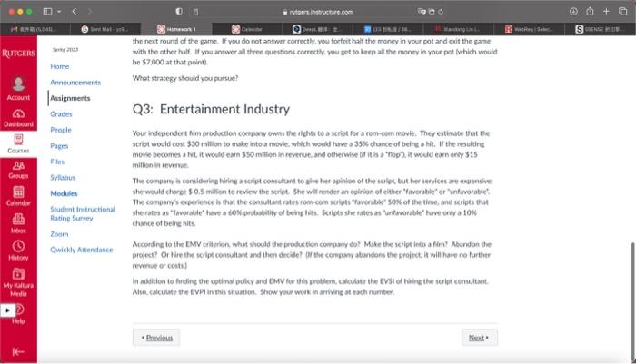
Task: Open the course Home link
Action: (60, 66)
